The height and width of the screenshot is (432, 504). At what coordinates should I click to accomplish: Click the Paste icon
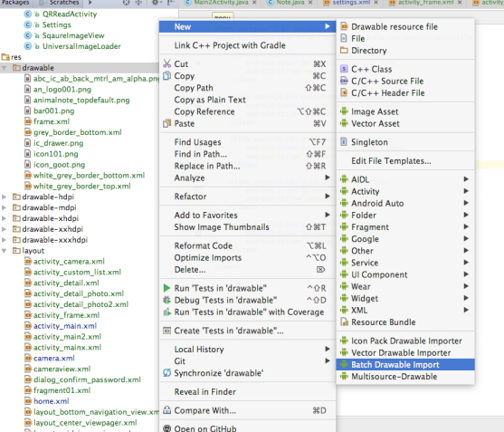[x=166, y=123]
